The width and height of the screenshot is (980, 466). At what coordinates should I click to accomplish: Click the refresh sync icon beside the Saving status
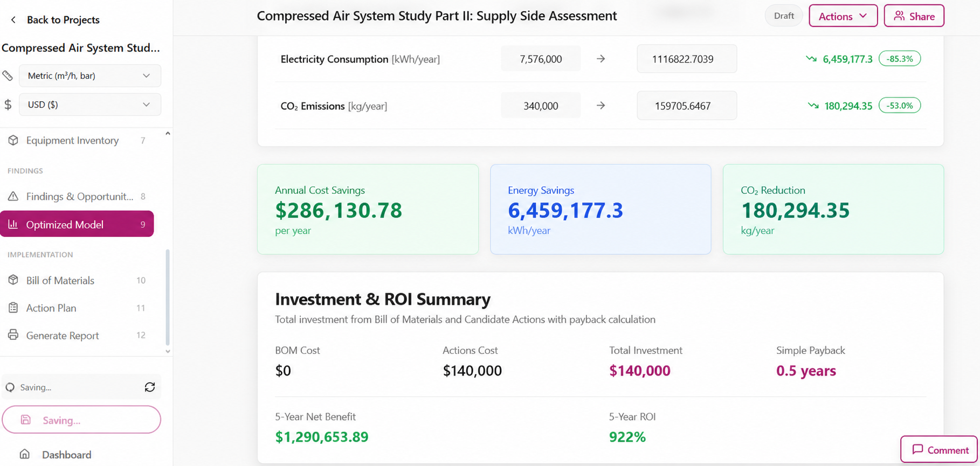coord(150,387)
